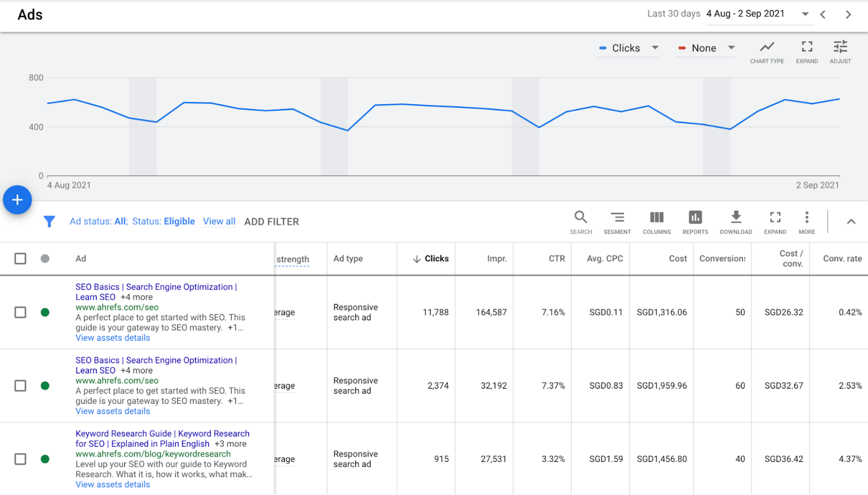Check the box for first SEO Basics ad
This screenshot has width=868, height=495.
tap(21, 312)
